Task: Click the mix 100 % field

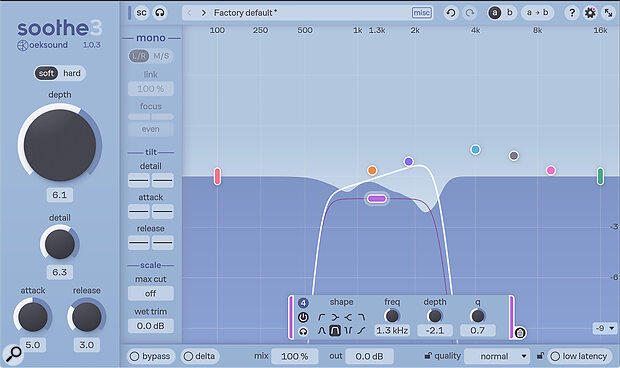Action: pos(295,356)
